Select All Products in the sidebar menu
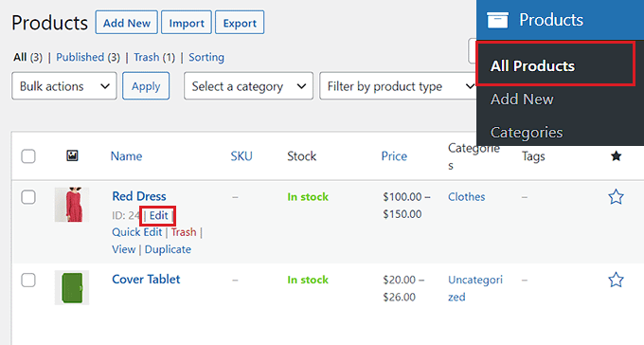This screenshot has width=644, height=345. (532, 65)
